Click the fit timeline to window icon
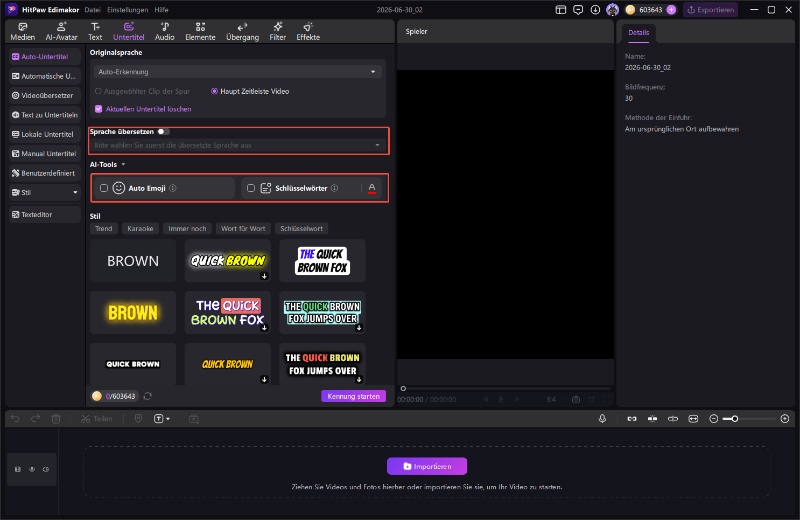This screenshot has height=520, width=800. pos(693,418)
